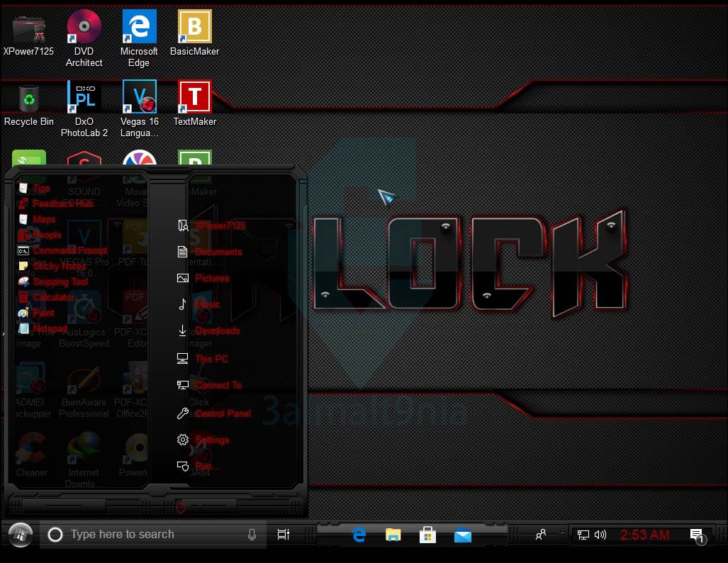
Task: Open People from the Start menu list
Action: tap(40, 235)
